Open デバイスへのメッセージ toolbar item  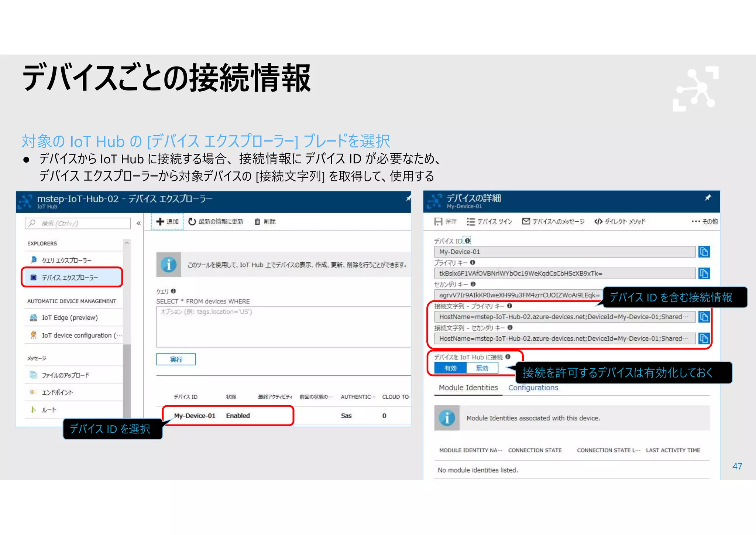tap(553, 221)
